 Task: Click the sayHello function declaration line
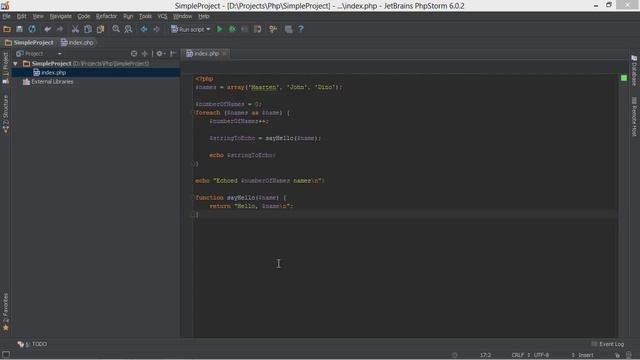pyautogui.click(x=241, y=198)
